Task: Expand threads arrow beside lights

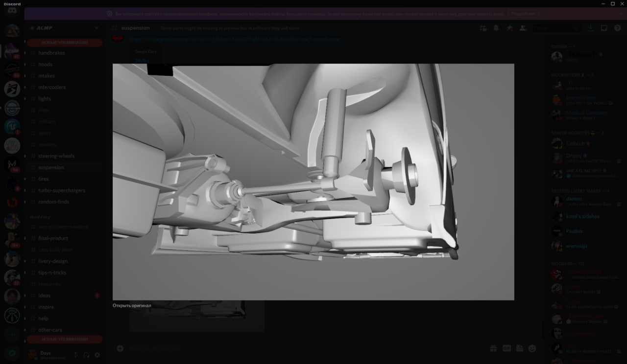Action: click(25, 99)
